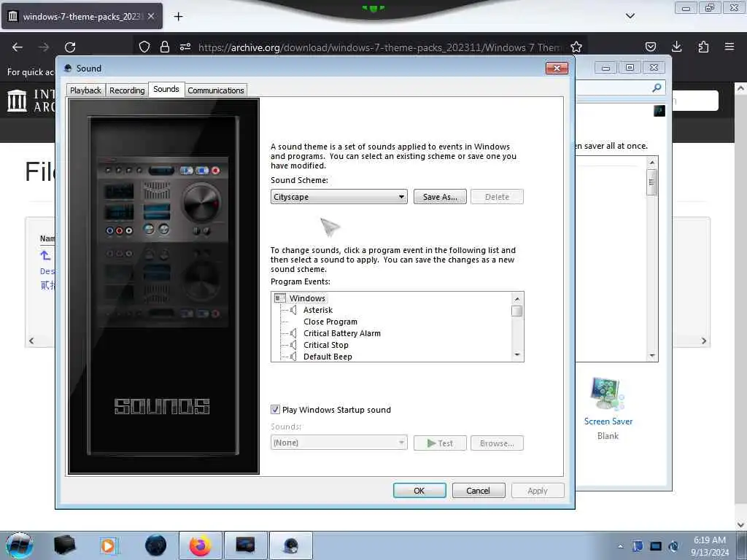Image resolution: width=747 pixels, height=560 pixels.
Task: Select the Critical Battery Alarm event
Action: click(342, 333)
